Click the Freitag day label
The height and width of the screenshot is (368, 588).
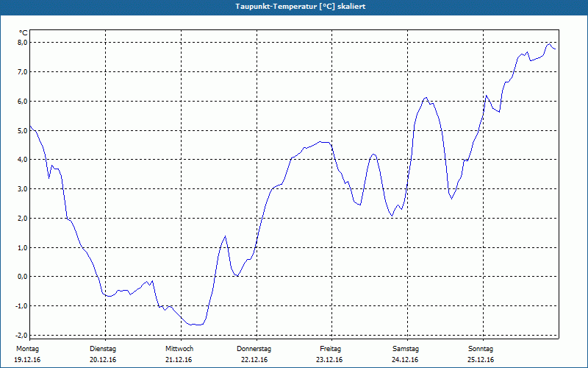tap(330, 349)
